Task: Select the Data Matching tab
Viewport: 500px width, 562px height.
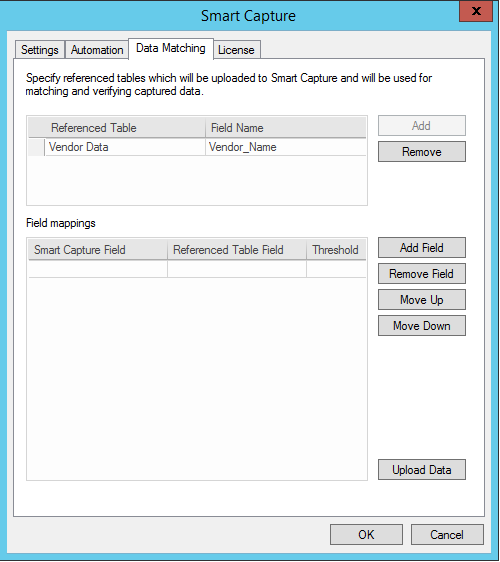Action: pyautogui.click(x=171, y=48)
